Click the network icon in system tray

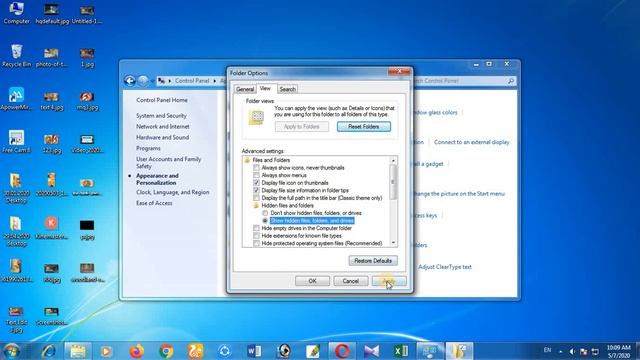click(596, 351)
